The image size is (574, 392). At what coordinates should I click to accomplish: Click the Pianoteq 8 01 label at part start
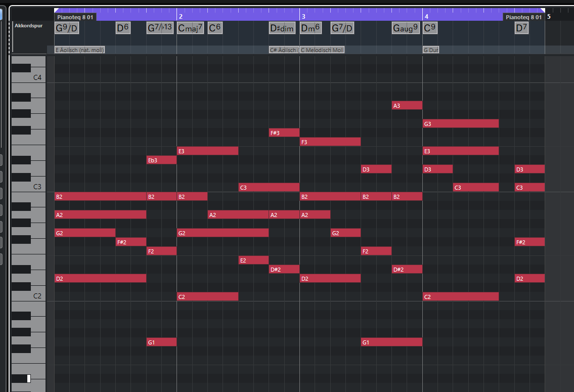pos(75,17)
